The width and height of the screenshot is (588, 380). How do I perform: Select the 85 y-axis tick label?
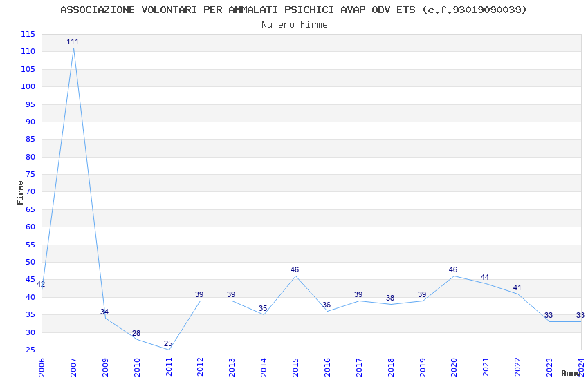30,140
